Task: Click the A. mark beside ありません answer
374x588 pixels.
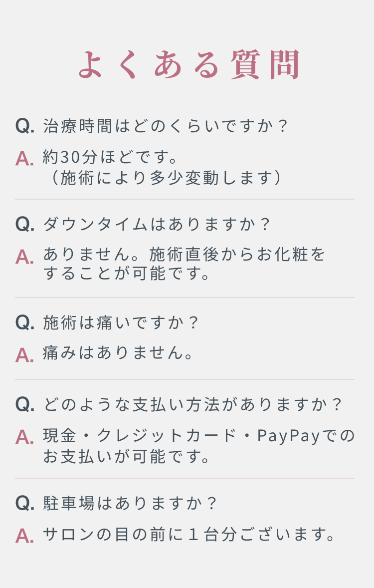Action: pos(25,257)
